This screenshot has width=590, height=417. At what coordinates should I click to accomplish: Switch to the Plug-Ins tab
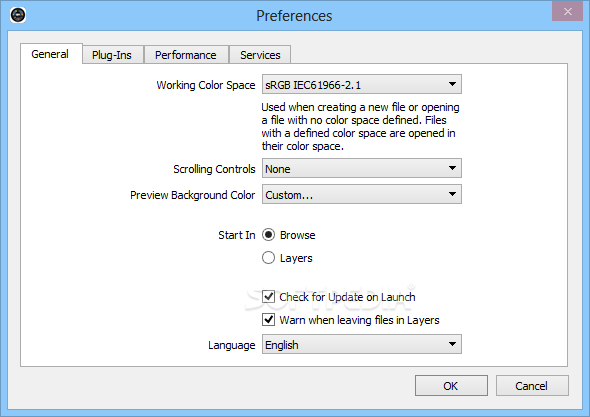click(112, 55)
